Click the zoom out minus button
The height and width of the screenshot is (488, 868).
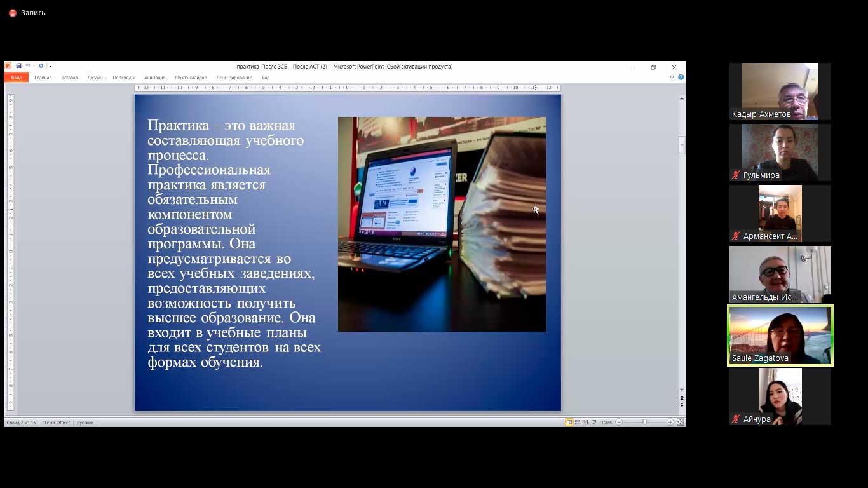tap(619, 423)
